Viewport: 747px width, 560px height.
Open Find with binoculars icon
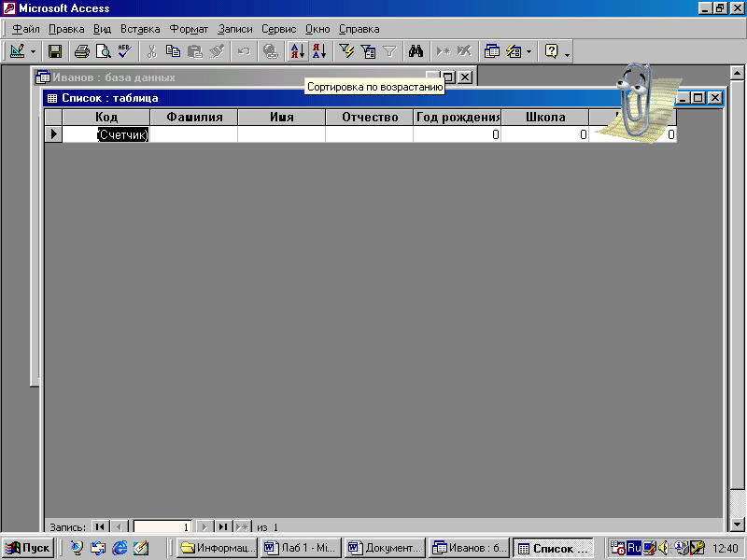pyautogui.click(x=416, y=51)
